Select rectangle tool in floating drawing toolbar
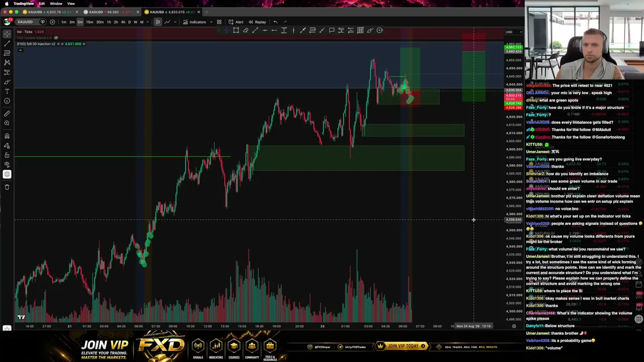The width and height of the screenshot is (644, 362). tap(236, 30)
